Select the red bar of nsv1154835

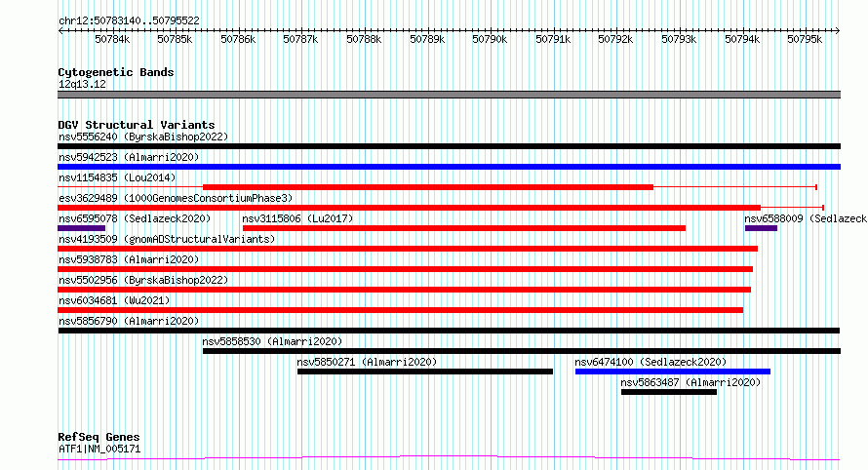click(x=428, y=187)
